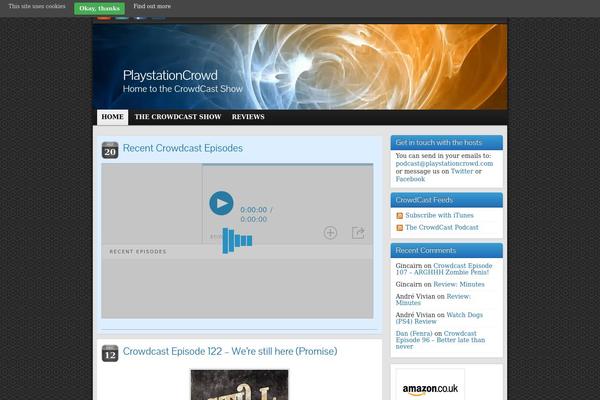Open Gincairn's Review: Minutes comment link
The image size is (600, 400).
(459, 284)
